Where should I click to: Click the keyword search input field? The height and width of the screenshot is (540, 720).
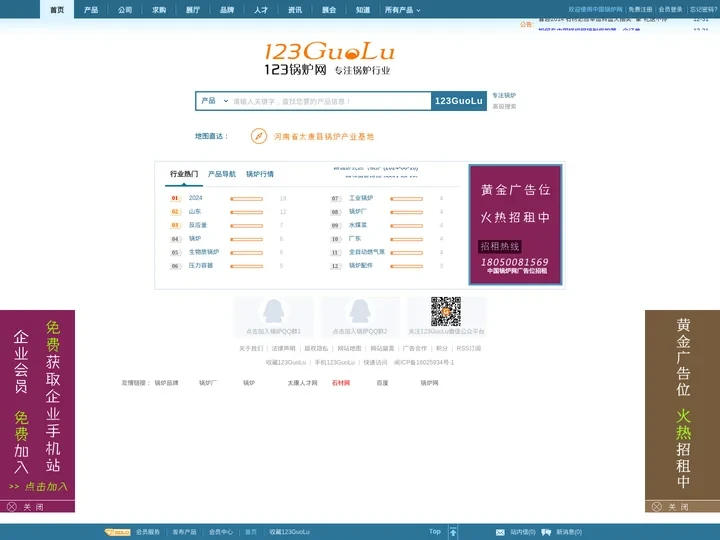pyautogui.click(x=330, y=101)
